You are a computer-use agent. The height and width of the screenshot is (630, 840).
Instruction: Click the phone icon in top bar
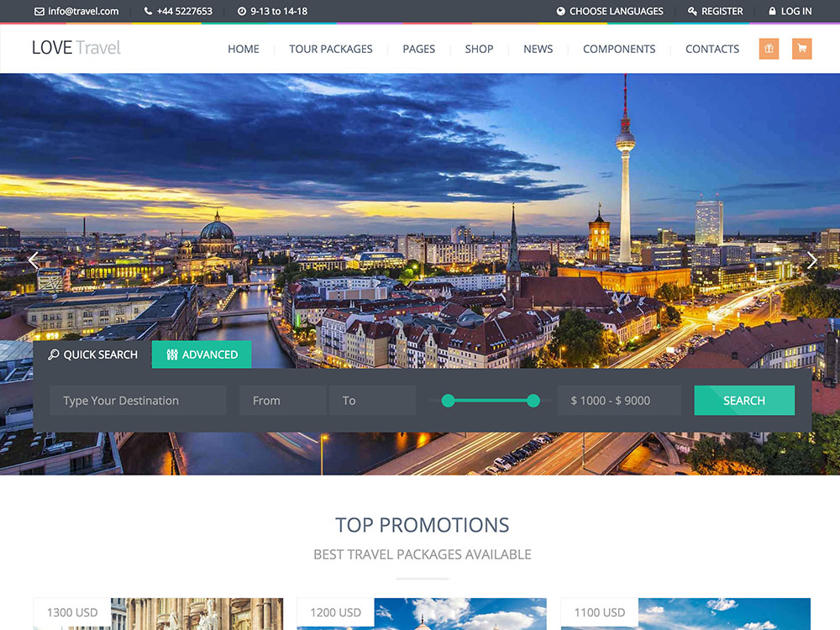(x=149, y=11)
